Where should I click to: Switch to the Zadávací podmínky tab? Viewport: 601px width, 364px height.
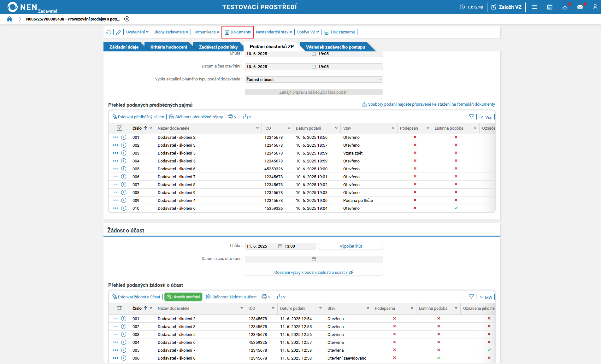tap(218, 47)
